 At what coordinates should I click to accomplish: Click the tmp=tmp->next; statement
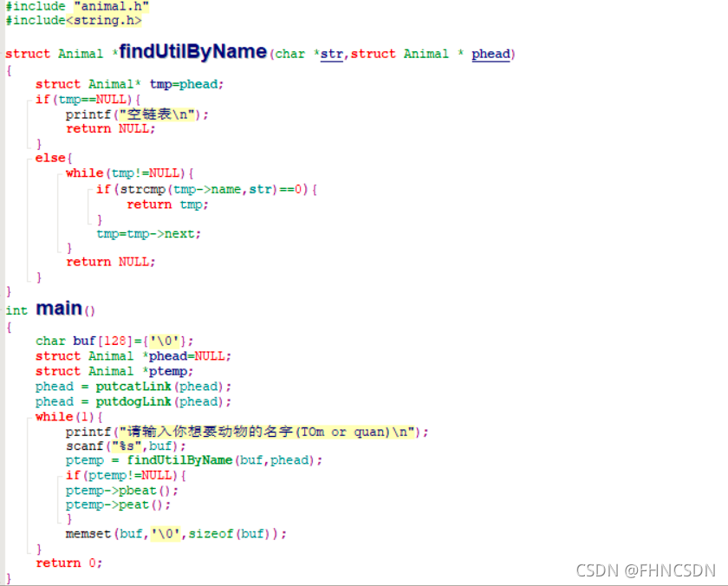click(x=148, y=233)
